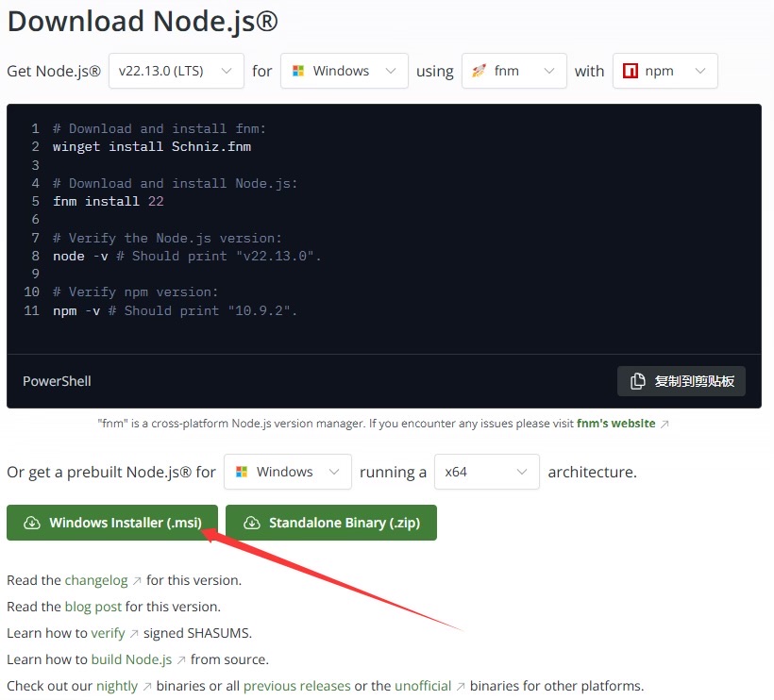Click the Windows Installer (.msi) button
Image resolution: width=774 pixels, height=700 pixels.
[x=112, y=523]
